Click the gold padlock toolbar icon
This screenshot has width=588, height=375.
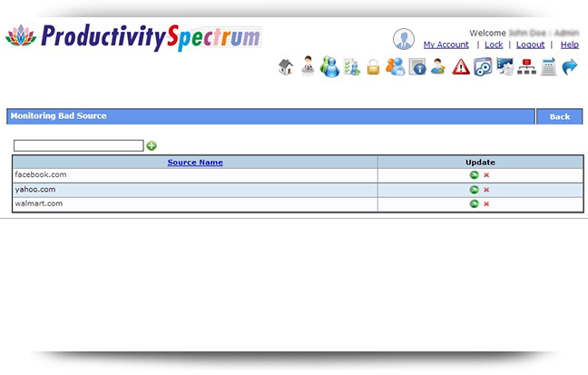(373, 67)
